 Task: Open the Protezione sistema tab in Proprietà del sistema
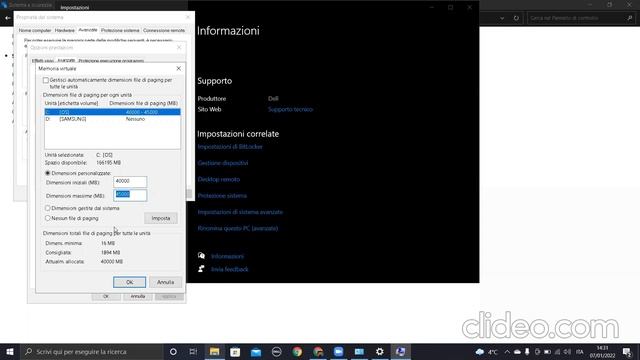(x=120, y=31)
